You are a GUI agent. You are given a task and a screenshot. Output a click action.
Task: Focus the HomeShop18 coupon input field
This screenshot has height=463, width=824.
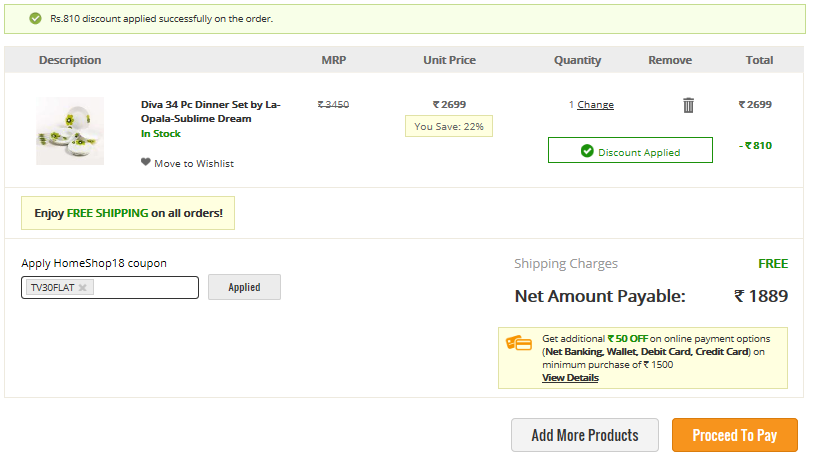110,287
